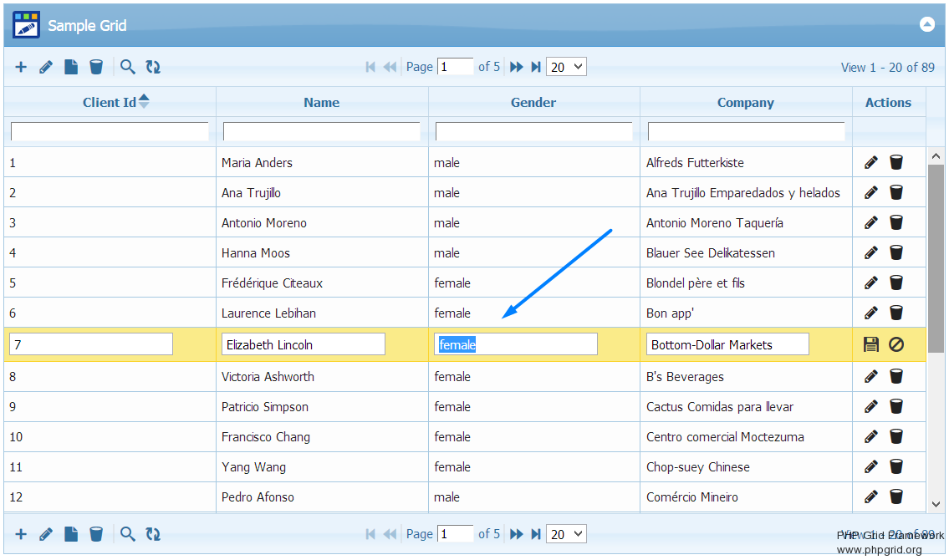Viewport: 949px width, 560px height.
Task: Open the search magnifier in top toolbar
Action: pos(128,67)
